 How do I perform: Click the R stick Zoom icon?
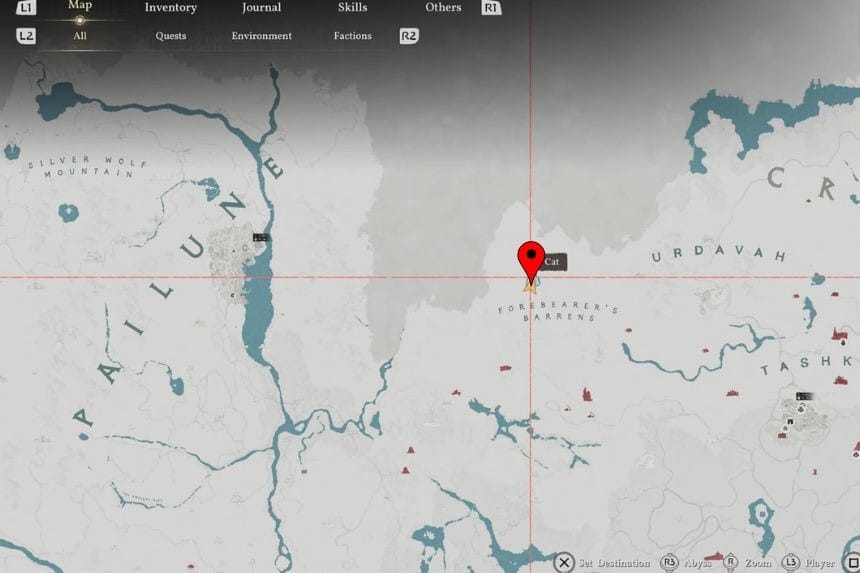coord(731,563)
